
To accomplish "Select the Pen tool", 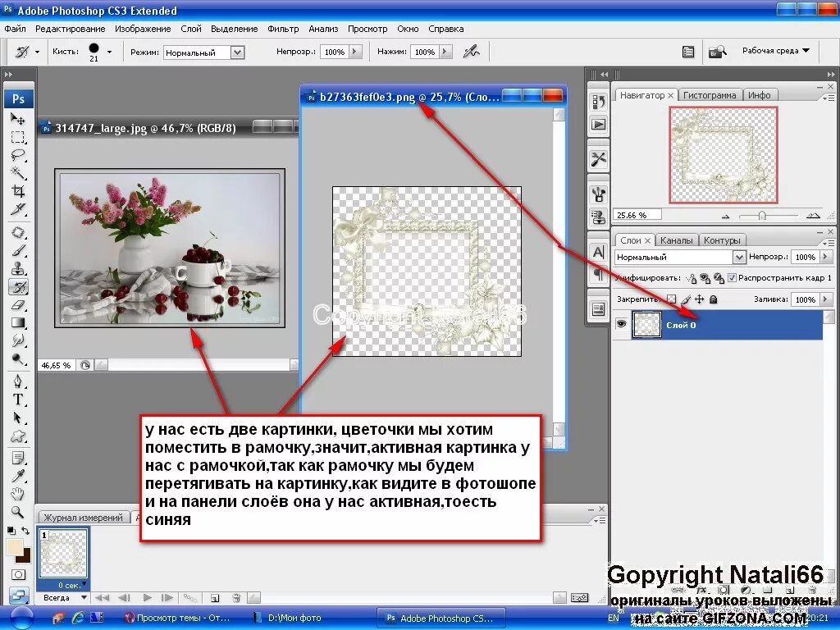I will (18, 381).
